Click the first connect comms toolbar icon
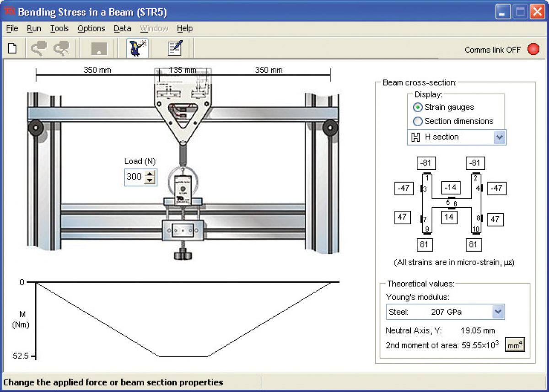The width and height of the screenshot is (549, 392). (38, 48)
